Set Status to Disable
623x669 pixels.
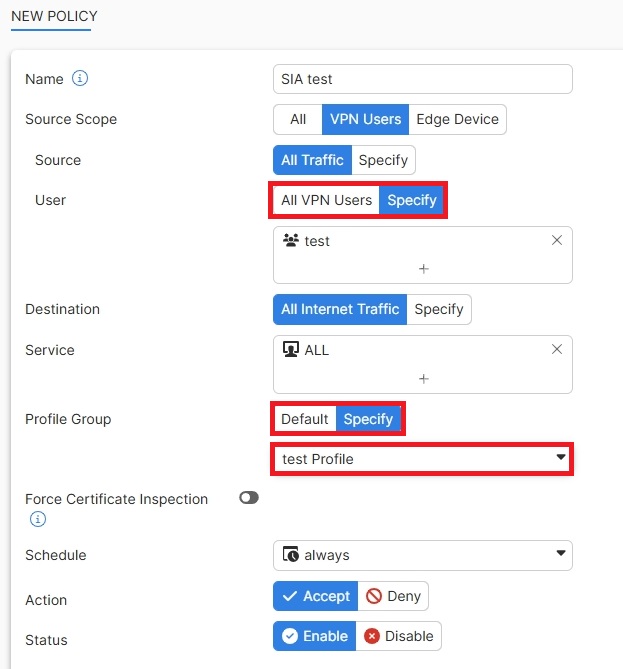(x=398, y=636)
